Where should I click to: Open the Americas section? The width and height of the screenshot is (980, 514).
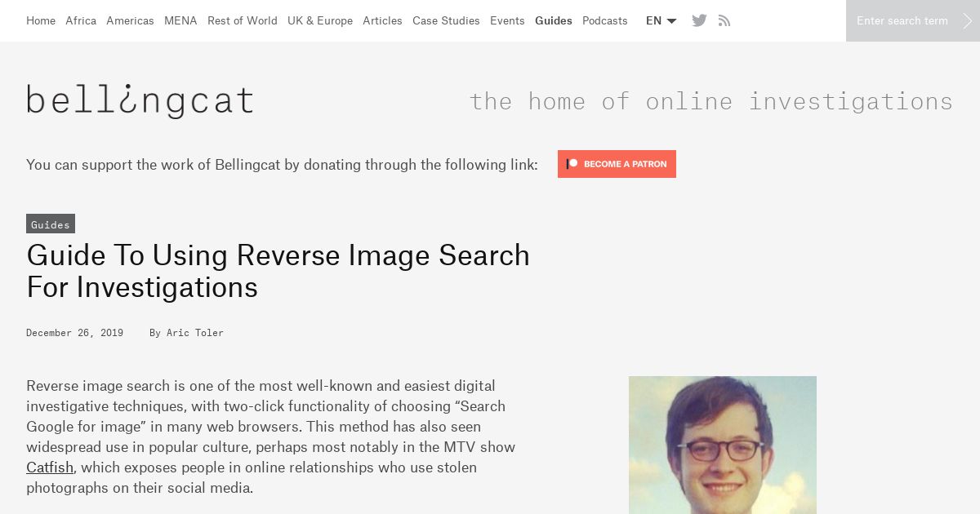(130, 20)
